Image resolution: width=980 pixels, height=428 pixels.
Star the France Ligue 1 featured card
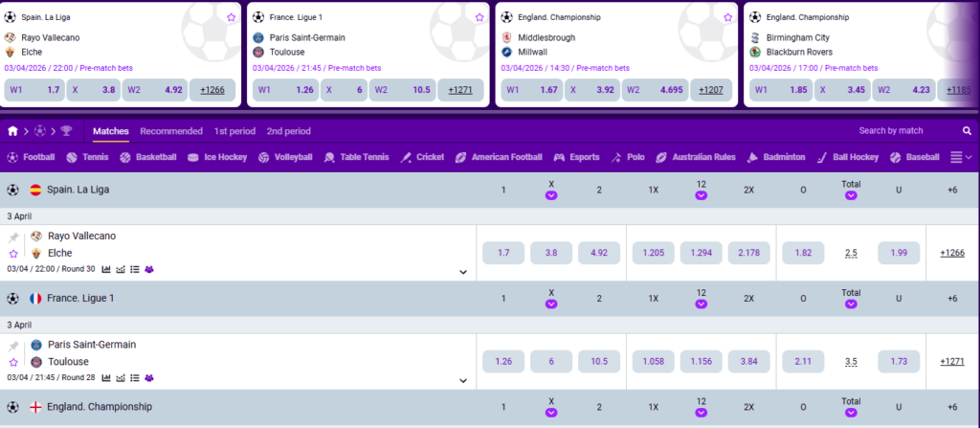click(x=479, y=17)
